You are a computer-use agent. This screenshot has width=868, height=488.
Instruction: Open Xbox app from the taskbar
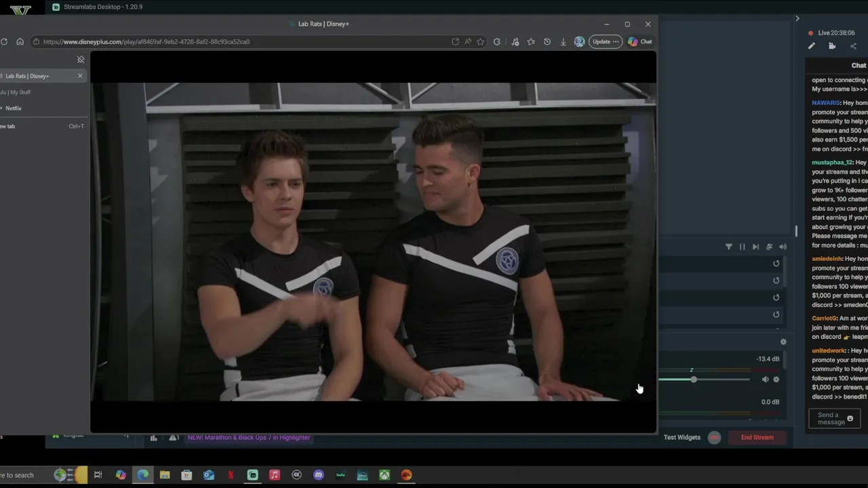(x=384, y=475)
